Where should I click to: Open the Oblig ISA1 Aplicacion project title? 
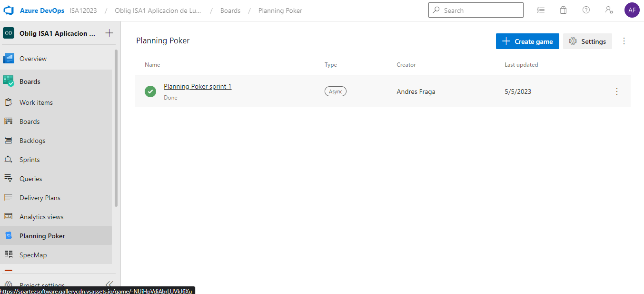pyautogui.click(x=58, y=33)
